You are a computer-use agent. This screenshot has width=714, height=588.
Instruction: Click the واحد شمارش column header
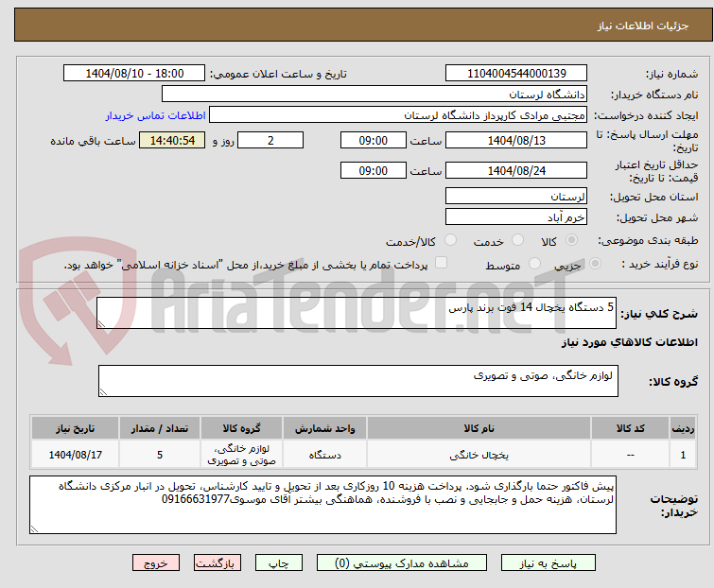pos(324,428)
